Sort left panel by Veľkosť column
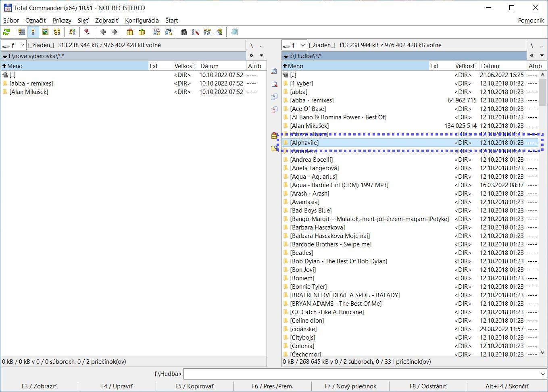Viewport: 548px width, 392px height. [x=185, y=66]
